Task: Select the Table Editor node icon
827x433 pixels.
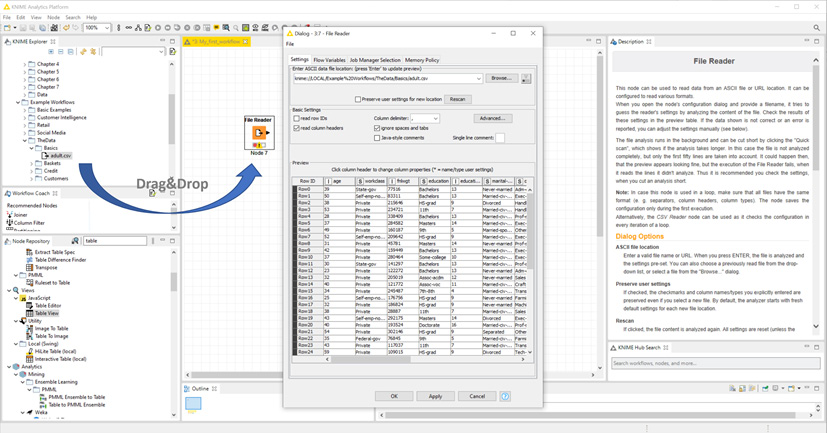Action: point(30,305)
